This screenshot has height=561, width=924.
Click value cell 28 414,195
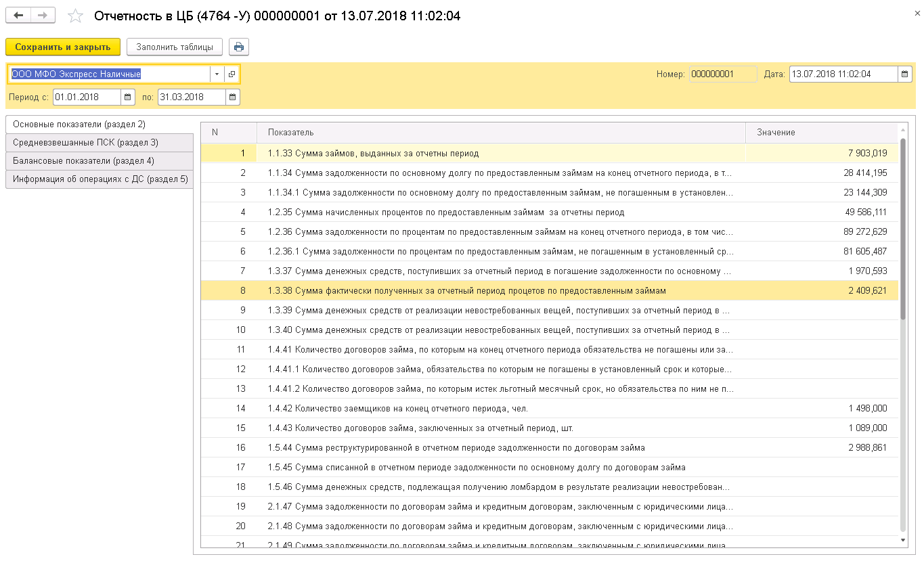822,173
